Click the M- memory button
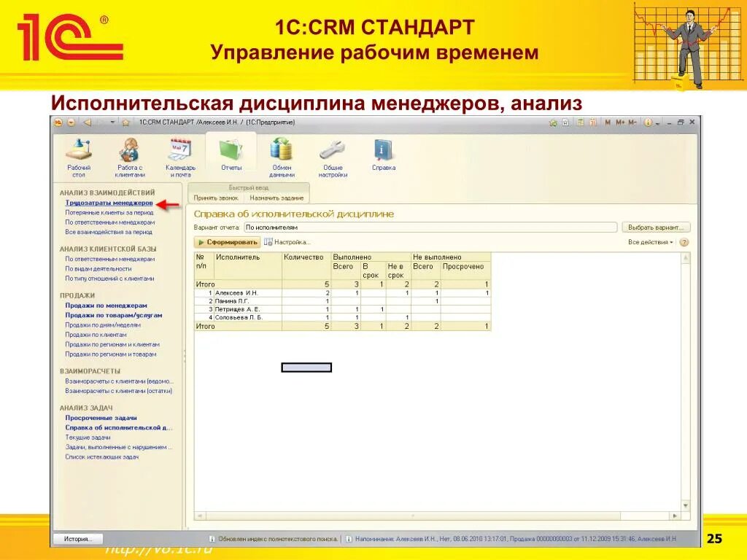 (x=632, y=122)
